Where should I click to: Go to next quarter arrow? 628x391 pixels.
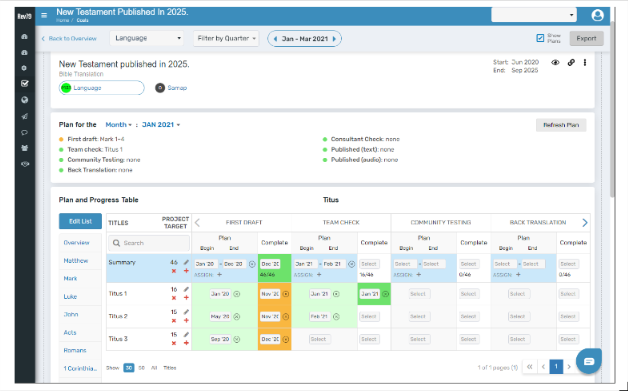tap(334, 39)
